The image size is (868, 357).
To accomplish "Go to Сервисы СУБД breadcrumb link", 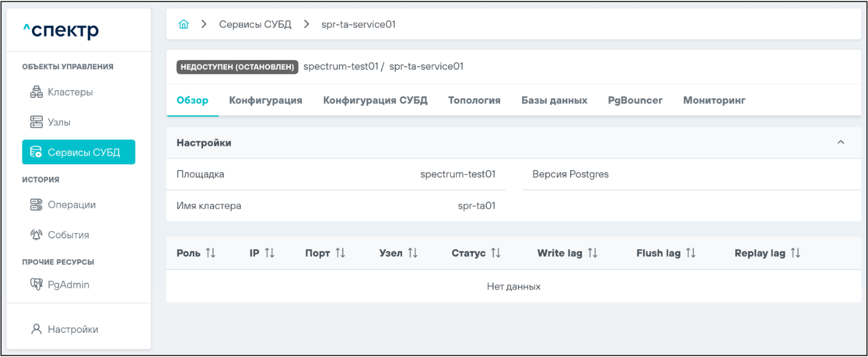I will coord(255,25).
